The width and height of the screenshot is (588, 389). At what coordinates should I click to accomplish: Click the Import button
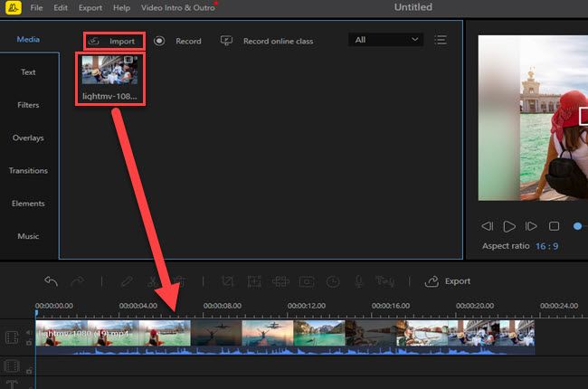[x=114, y=41]
